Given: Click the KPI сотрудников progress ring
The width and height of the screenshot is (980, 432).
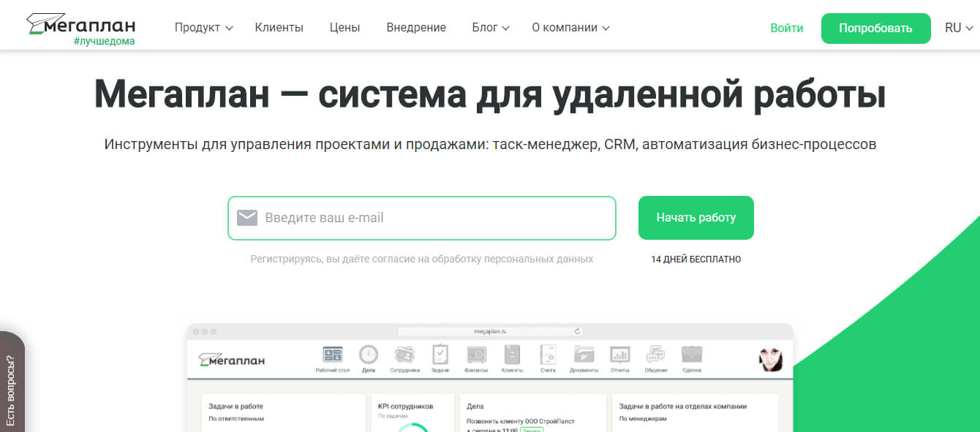Looking at the screenshot, I should pyautogui.click(x=415, y=428).
